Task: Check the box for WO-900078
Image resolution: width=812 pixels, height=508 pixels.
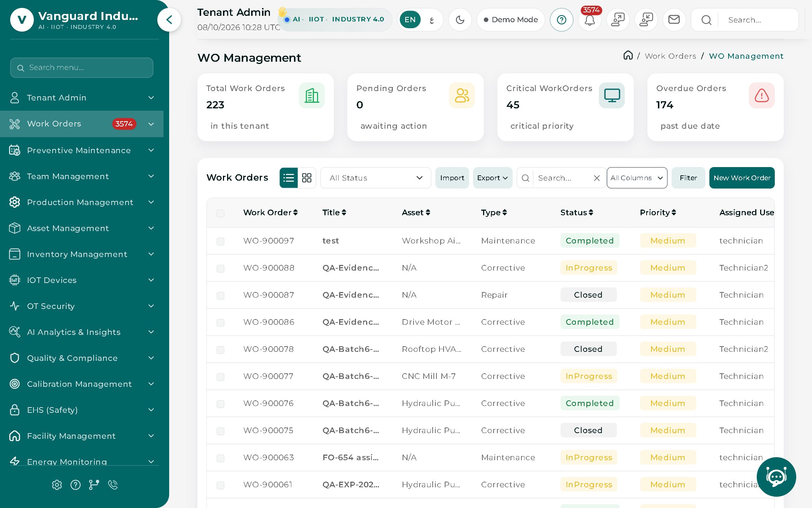Action: click(220, 350)
